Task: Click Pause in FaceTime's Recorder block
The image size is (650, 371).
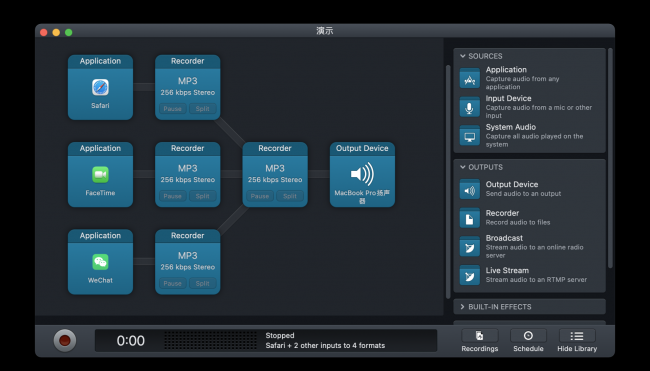Action: point(172,196)
